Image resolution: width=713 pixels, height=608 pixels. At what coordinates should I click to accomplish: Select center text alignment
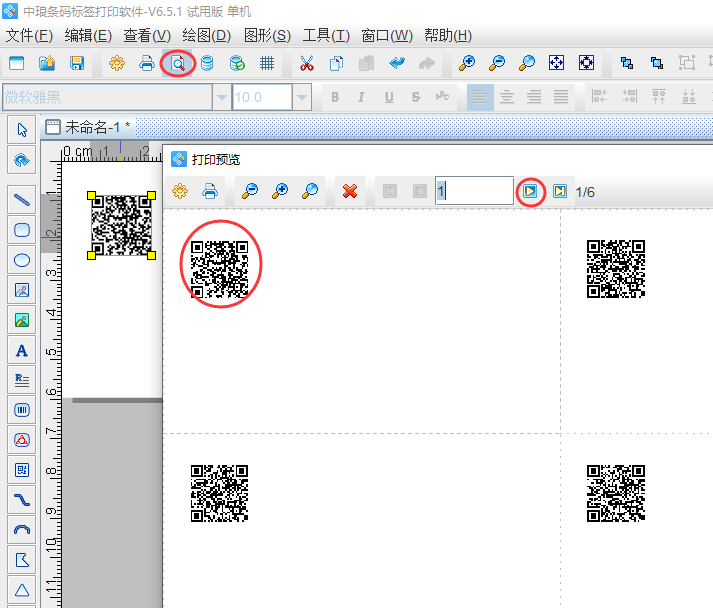click(x=507, y=97)
